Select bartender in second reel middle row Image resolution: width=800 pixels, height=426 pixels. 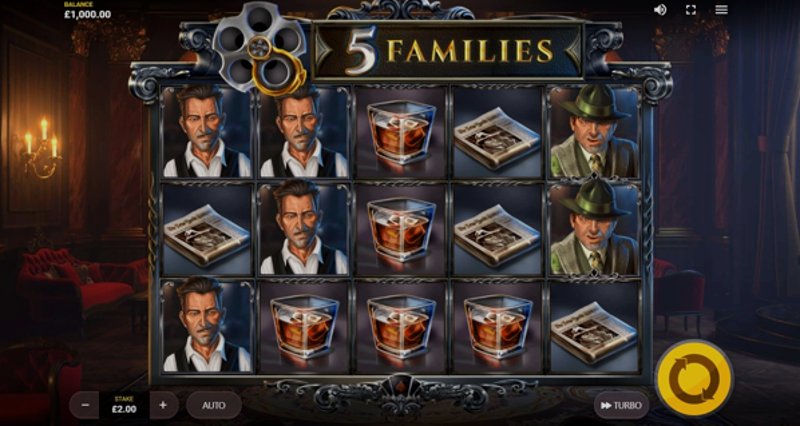(304, 230)
